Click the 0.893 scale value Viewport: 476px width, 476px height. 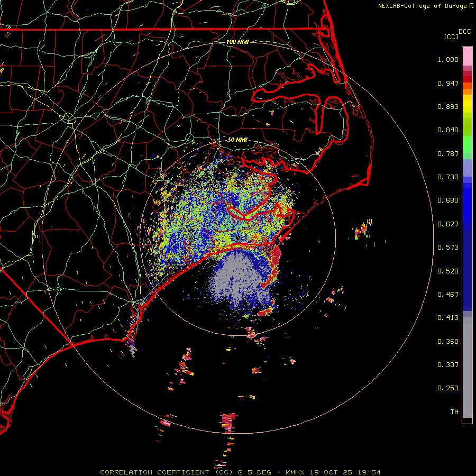click(x=448, y=106)
